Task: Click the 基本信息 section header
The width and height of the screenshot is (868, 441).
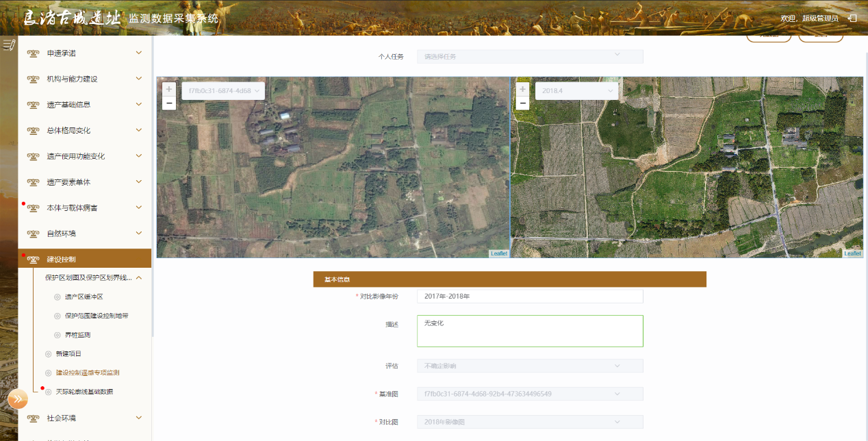Action: 510,279
